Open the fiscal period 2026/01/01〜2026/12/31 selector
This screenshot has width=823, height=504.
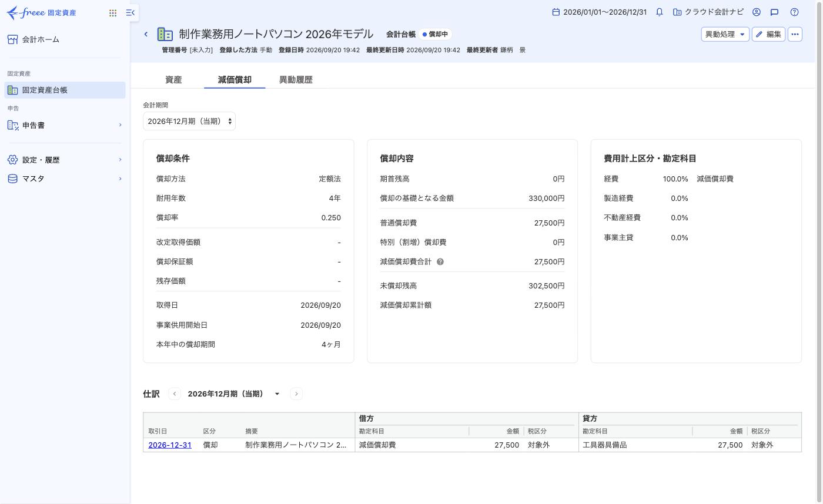(x=599, y=12)
